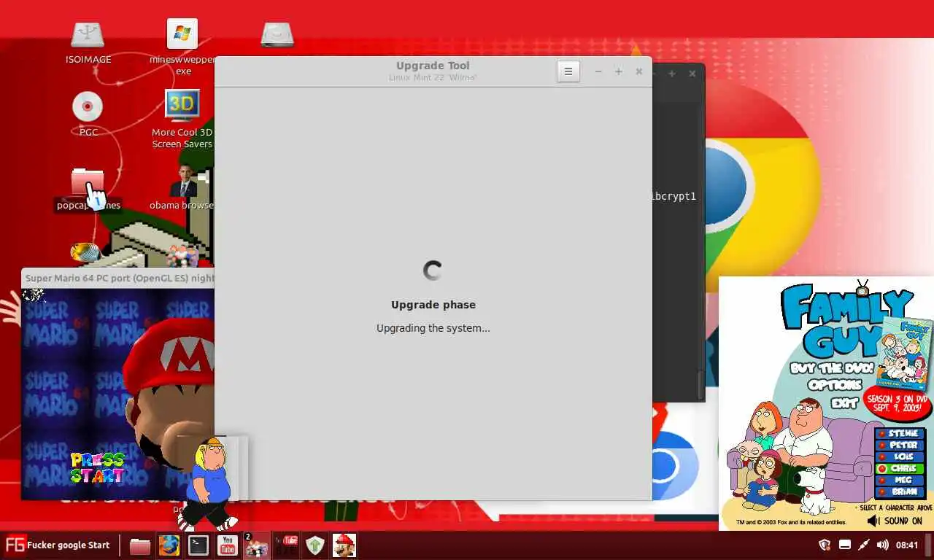934x560 pixels.
Task: Toggle SOUND ON in Family Guy
Action: coord(895,521)
